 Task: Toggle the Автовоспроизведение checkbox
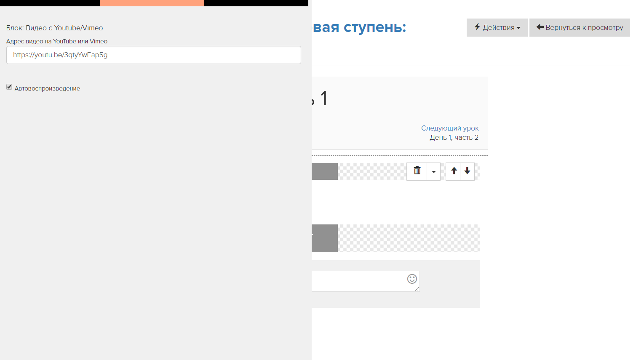point(9,87)
